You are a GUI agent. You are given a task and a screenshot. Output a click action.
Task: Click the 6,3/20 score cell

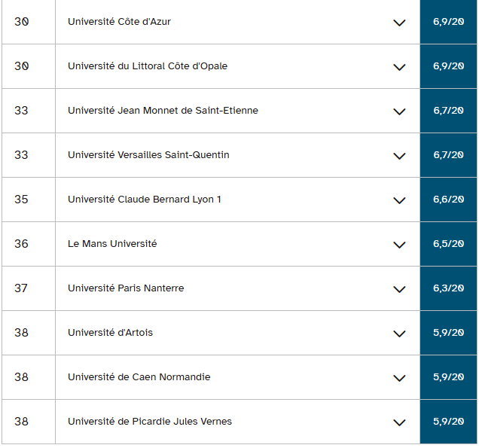tap(448, 288)
